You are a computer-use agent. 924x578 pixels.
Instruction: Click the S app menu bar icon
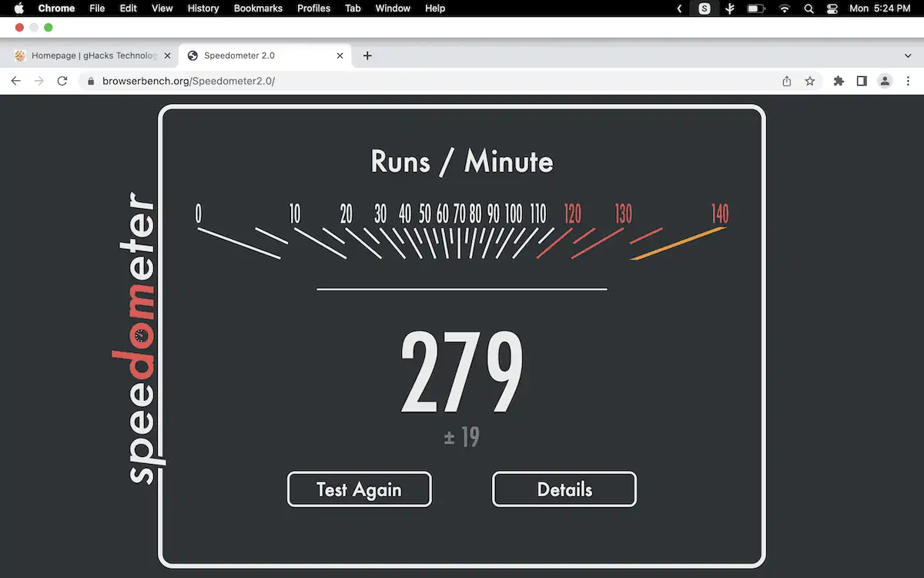(x=705, y=8)
